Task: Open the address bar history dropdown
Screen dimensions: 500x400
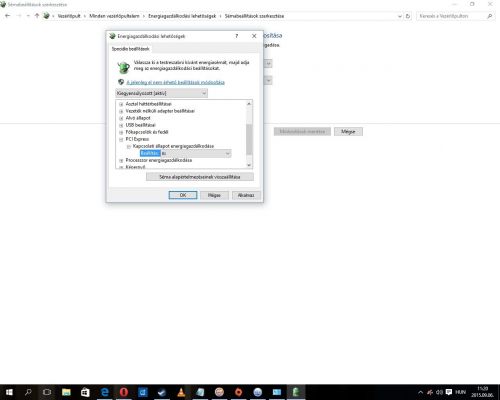Action: click(x=400, y=16)
